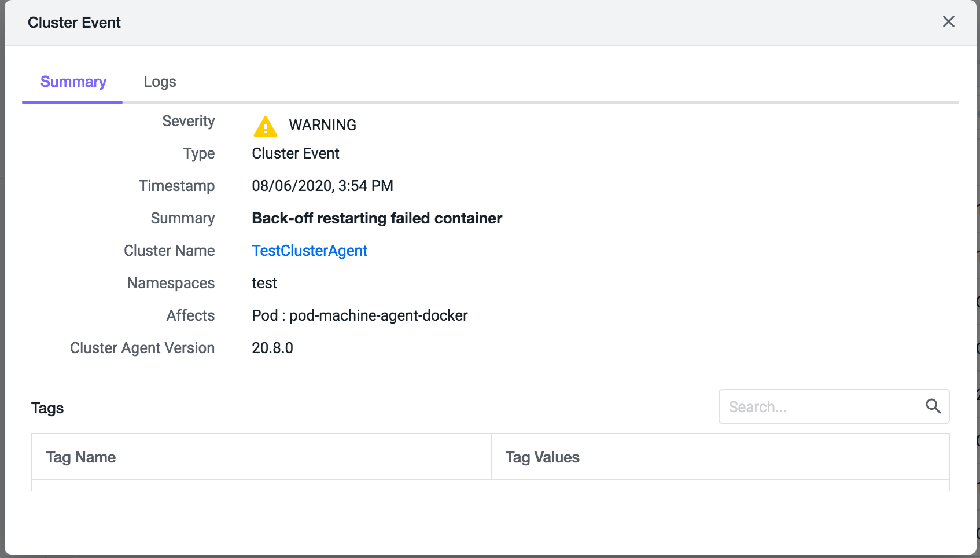Open the TestClusterAgent cluster link

[310, 251]
